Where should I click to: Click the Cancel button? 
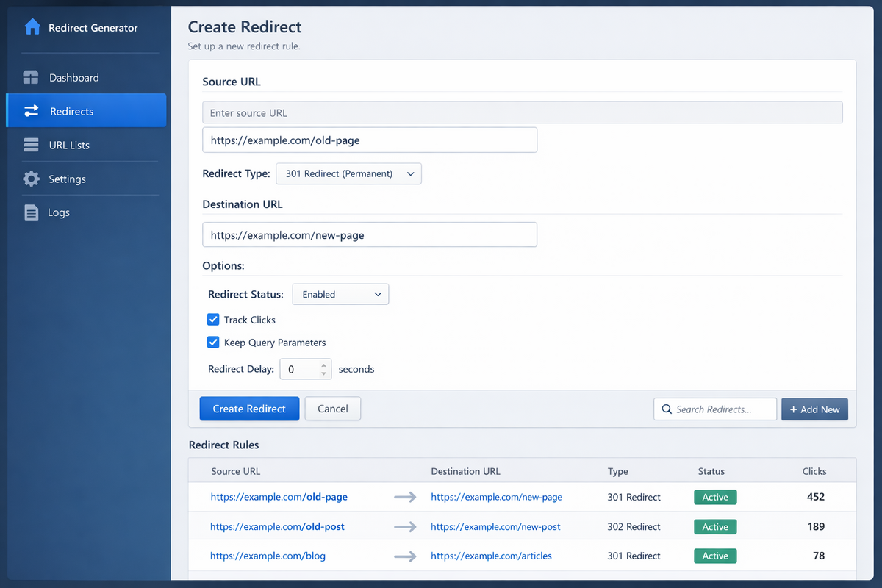[332, 409]
